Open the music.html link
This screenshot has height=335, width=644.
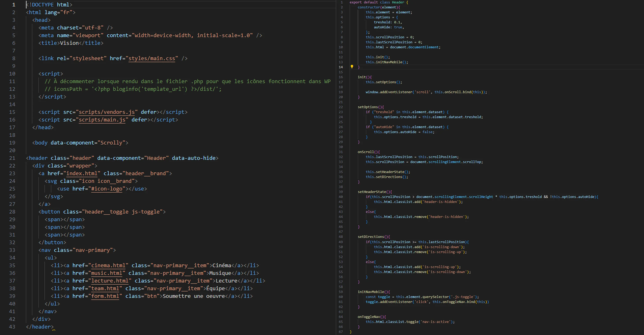[x=107, y=273]
